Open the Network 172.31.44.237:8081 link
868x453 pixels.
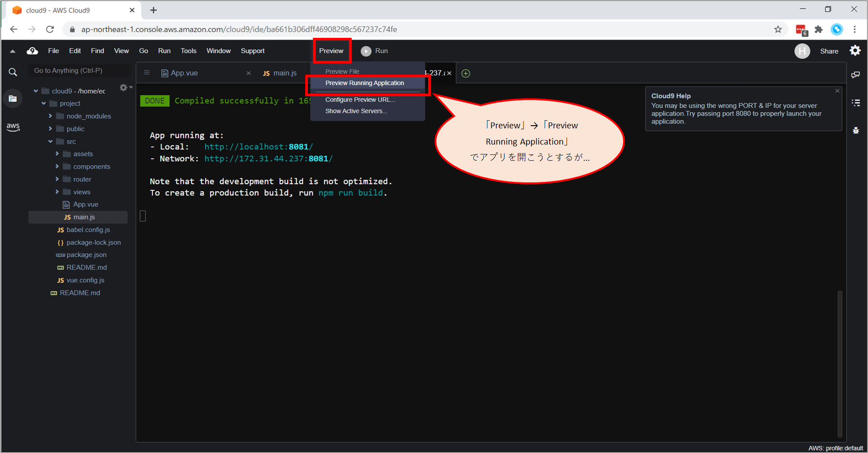pos(268,159)
